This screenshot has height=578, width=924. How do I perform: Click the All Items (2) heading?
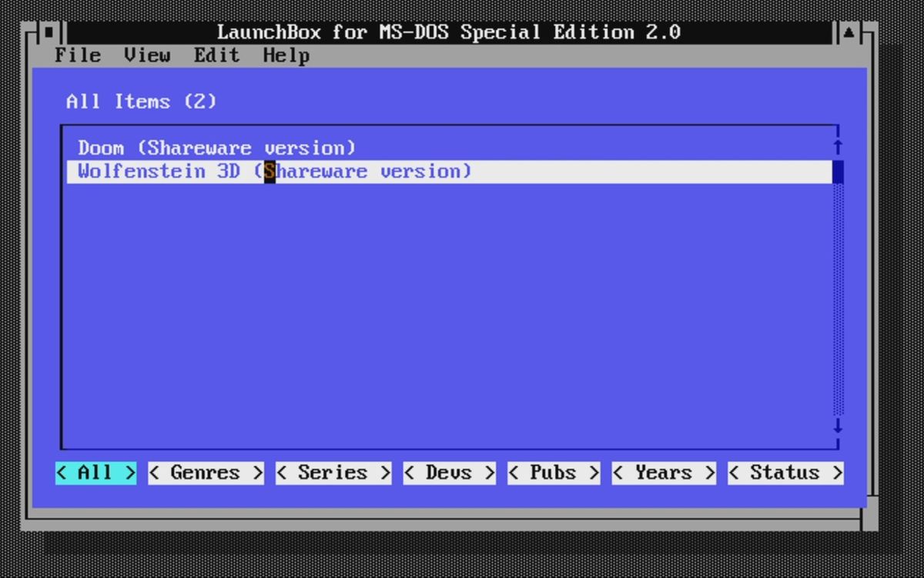point(142,102)
